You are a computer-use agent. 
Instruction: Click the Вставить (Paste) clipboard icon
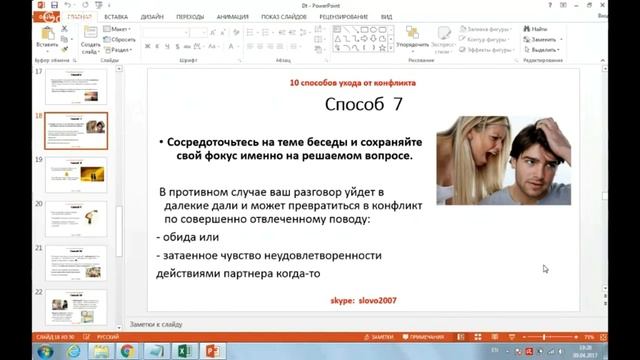[x=47, y=33]
